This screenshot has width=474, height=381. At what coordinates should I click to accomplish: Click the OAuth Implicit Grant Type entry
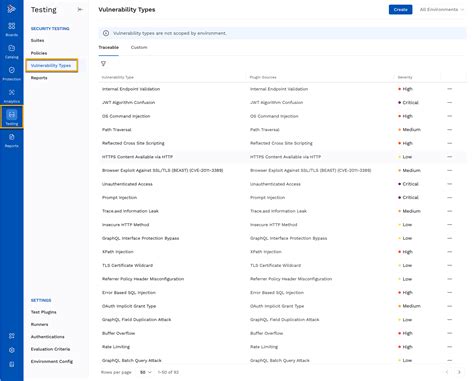(129, 306)
